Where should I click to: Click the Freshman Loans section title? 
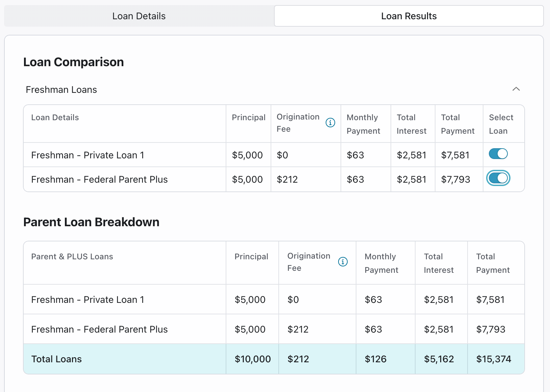click(x=61, y=90)
